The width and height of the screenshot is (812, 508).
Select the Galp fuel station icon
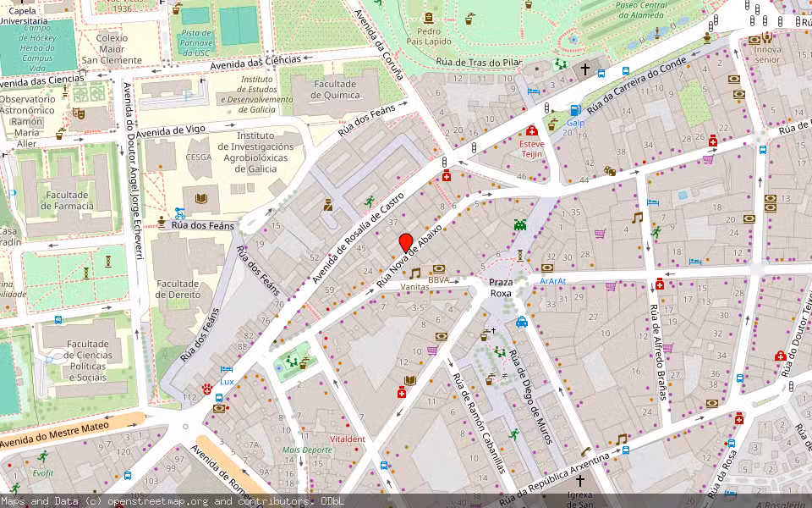point(575,110)
